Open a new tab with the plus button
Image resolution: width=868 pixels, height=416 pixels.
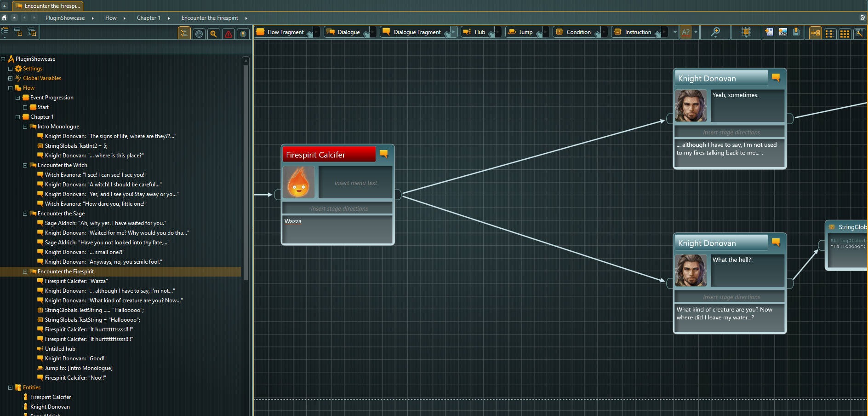click(5, 6)
